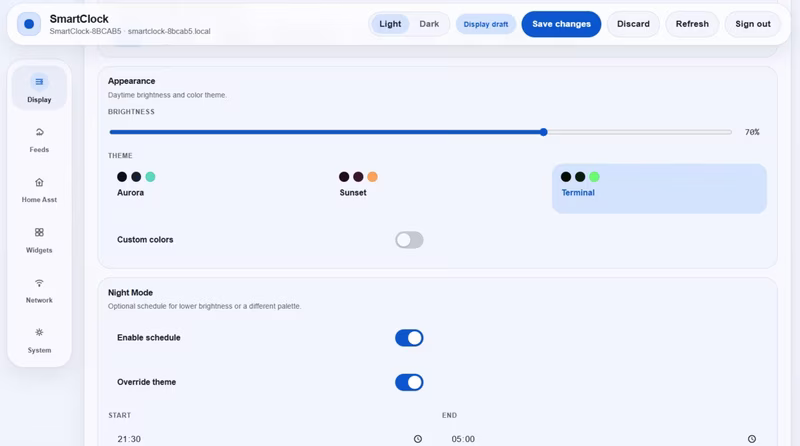The image size is (800, 446).
Task: Click Sign out
Action: [753, 24]
